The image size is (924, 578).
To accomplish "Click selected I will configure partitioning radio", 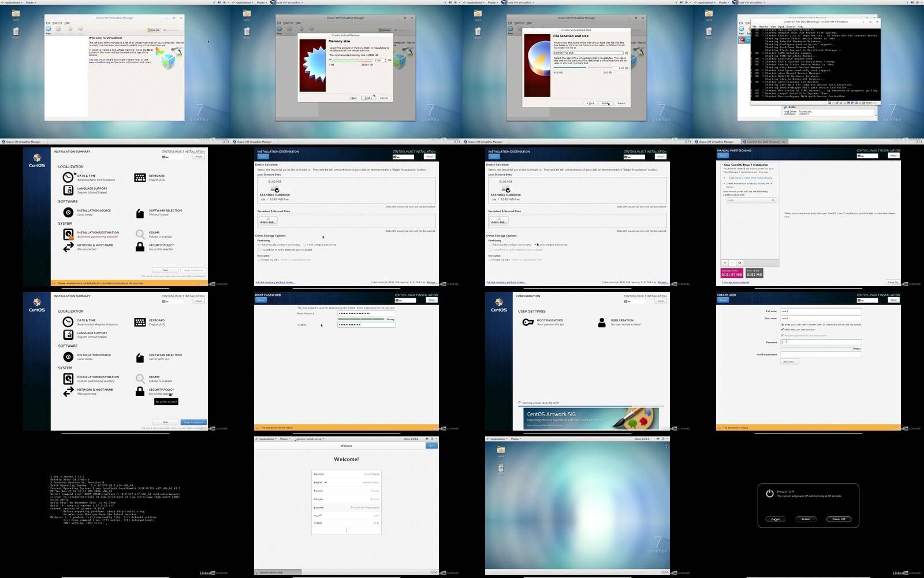I will [536, 244].
